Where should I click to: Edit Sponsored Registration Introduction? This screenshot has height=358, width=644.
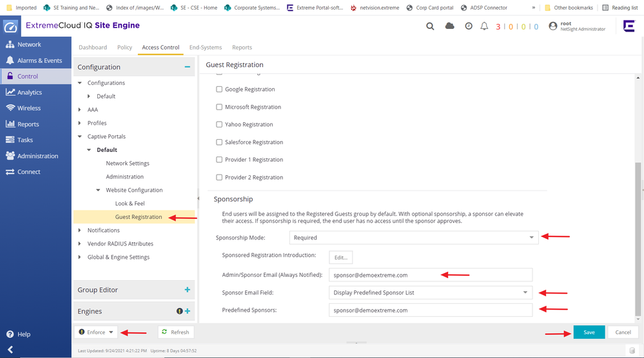341,257
